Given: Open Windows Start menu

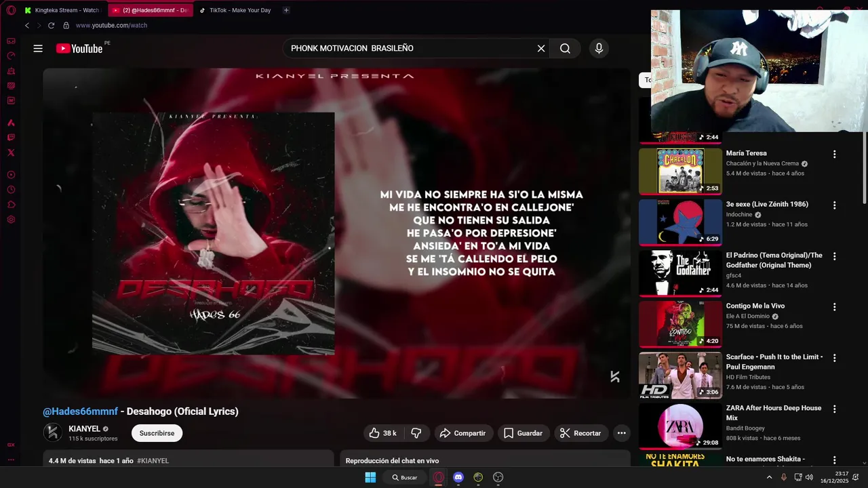Looking at the screenshot, I should 370,477.
